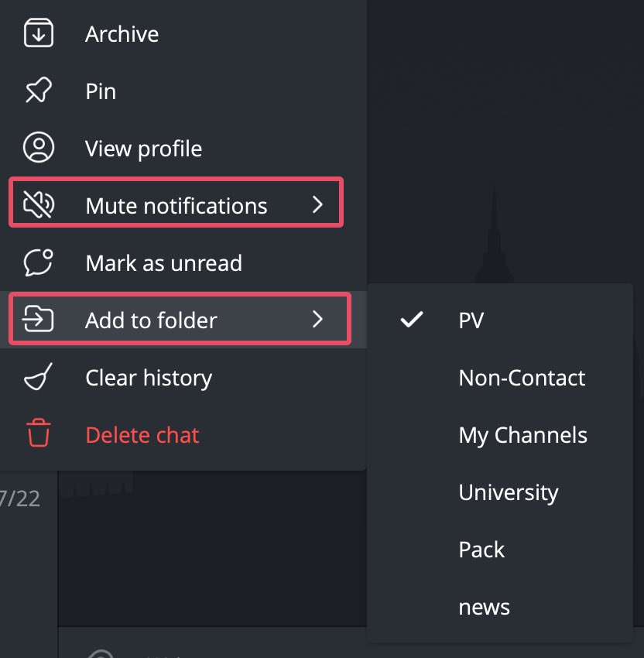
Task: Choose Archive from the context menu
Action: coord(183,33)
